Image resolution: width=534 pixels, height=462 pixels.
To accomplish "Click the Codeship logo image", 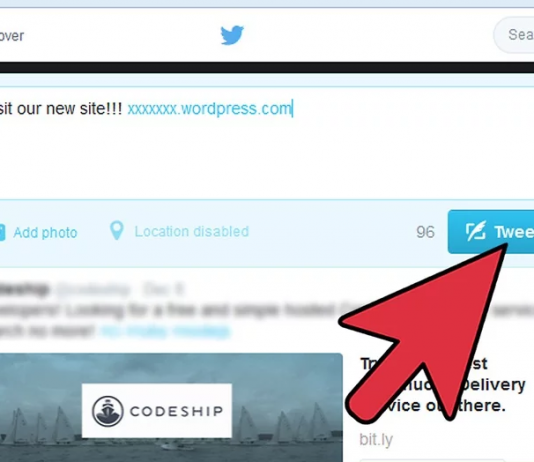I will 157,411.
